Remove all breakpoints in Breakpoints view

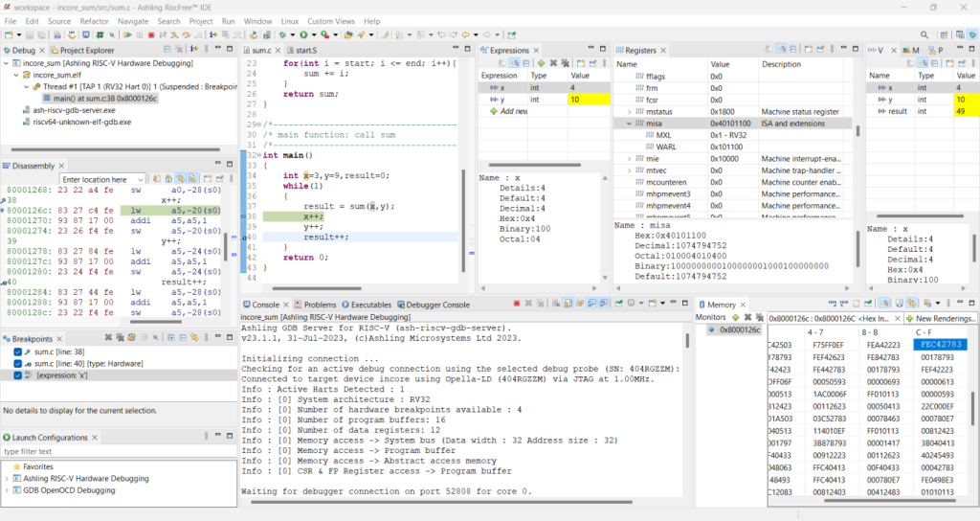[120, 338]
